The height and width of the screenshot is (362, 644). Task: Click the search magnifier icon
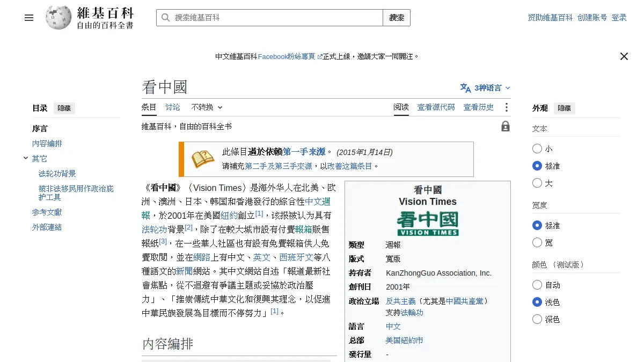pyautogui.click(x=165, y=18)
